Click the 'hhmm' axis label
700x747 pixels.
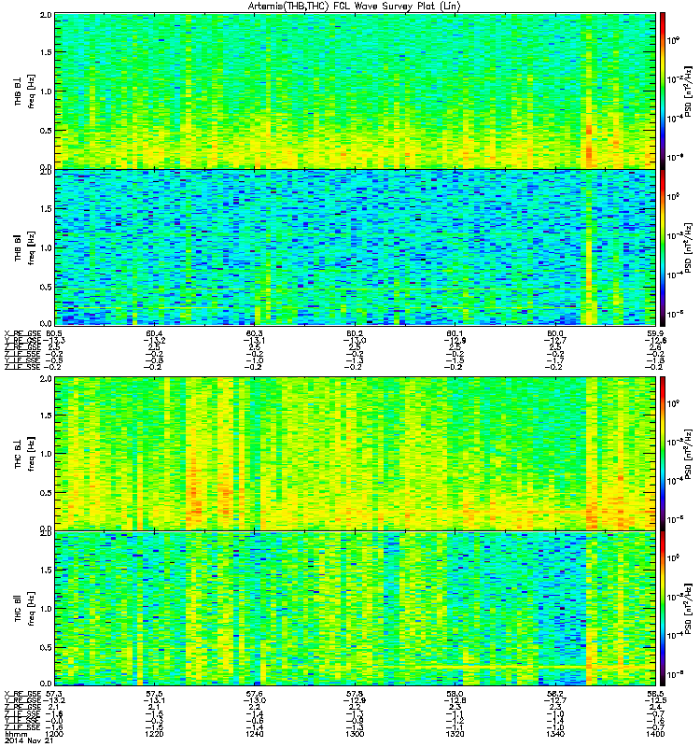click(16, 734)
